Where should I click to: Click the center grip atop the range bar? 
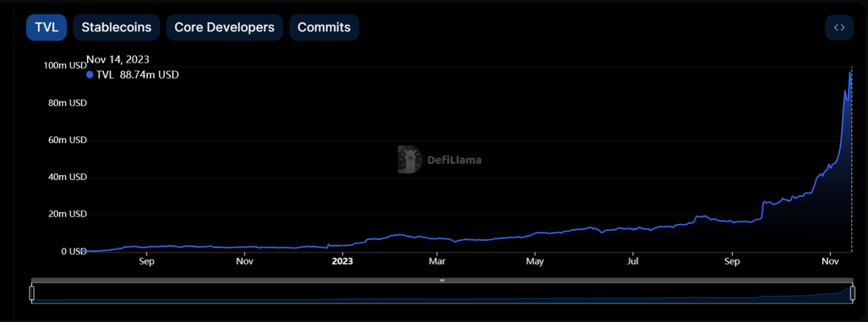442,280
